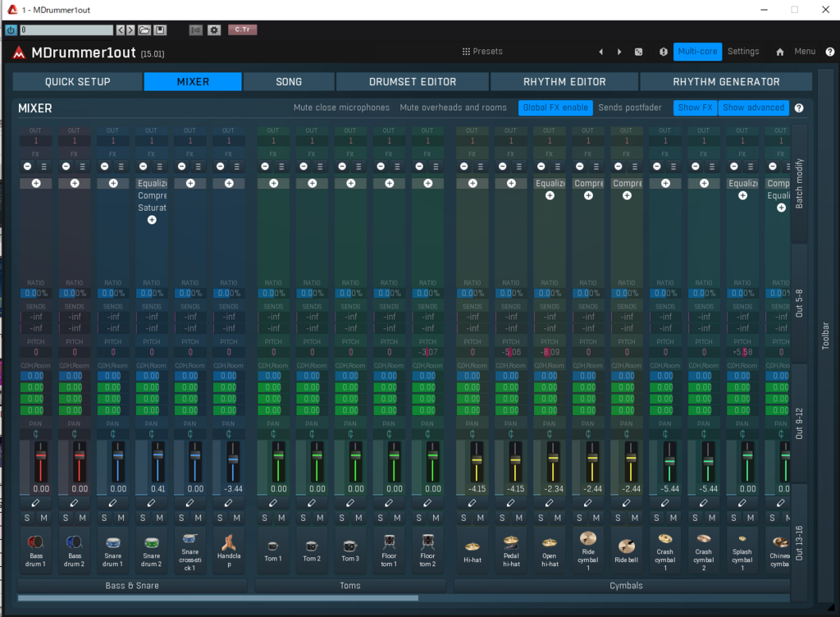This screenshot has height=617, width=840.
Task: Enable Mute overheads and rooms
Action: pyautogui.click(x=453, y=107)
